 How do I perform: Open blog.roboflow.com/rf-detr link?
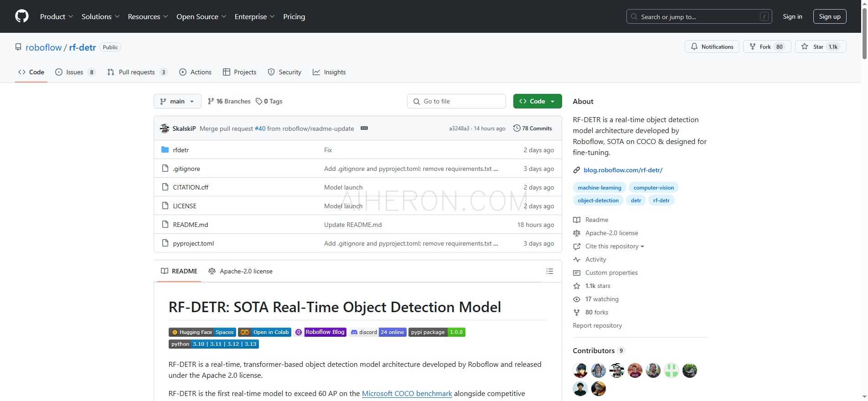[623, 170]
